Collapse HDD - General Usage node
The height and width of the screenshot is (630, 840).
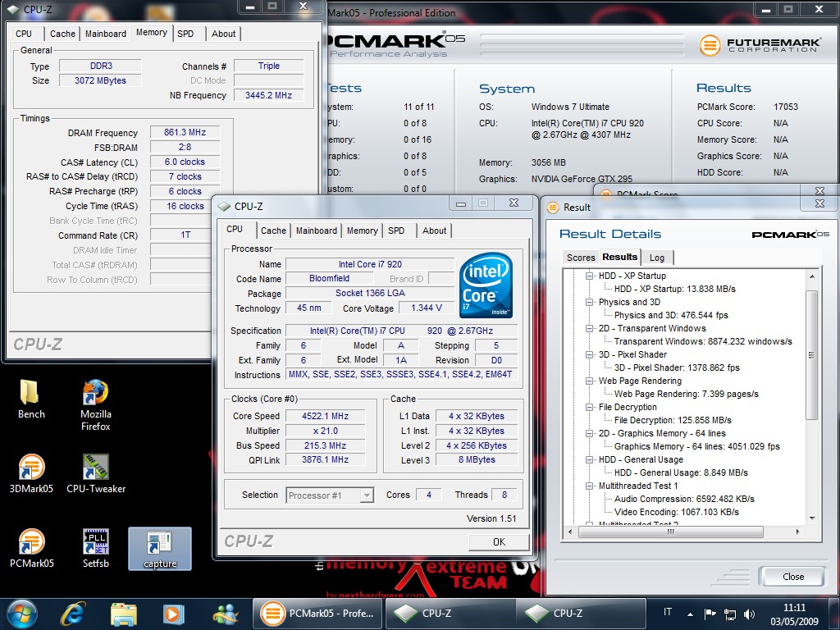[x=590, y=459]
